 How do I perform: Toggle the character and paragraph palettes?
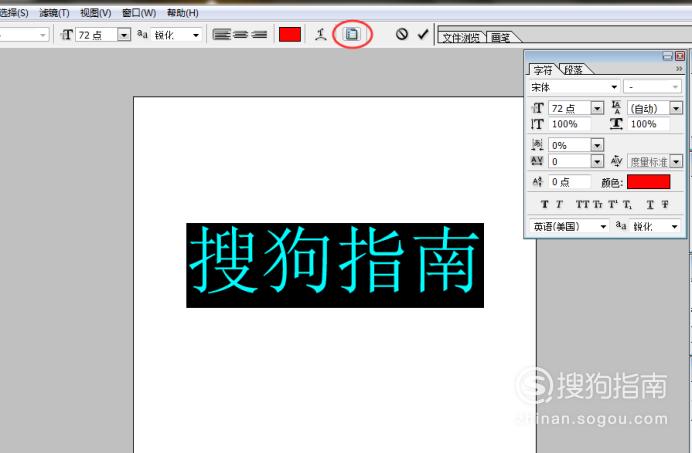[352, 34]
